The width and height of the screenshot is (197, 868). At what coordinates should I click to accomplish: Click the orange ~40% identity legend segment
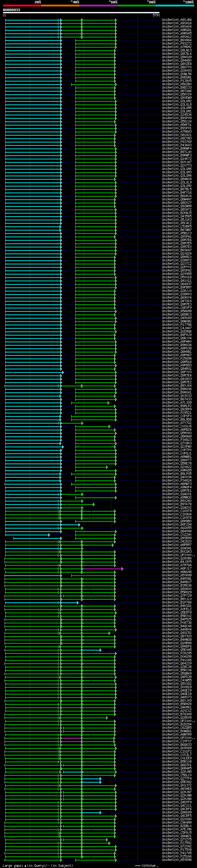click(60, 6)
